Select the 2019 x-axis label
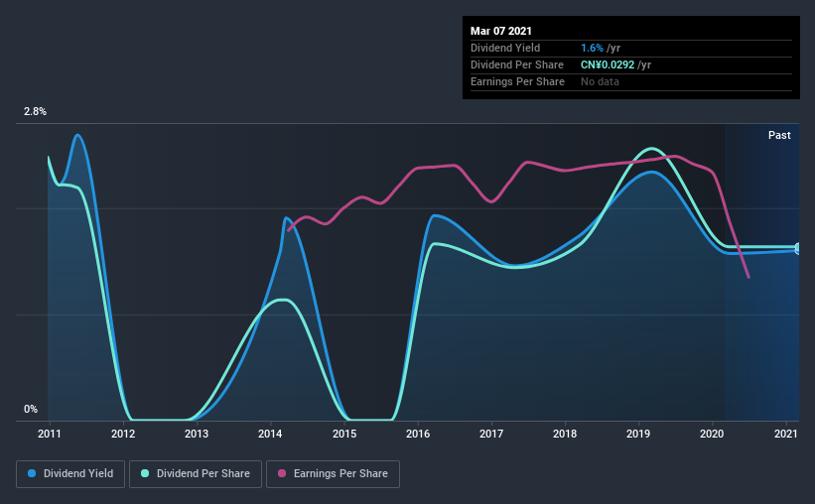 [x=638, y=434]
